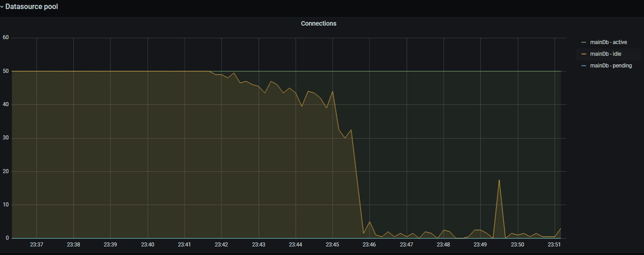Collapse the Datasource pool row chevron
Screen dimensions: 644x255
click(2, 7)
